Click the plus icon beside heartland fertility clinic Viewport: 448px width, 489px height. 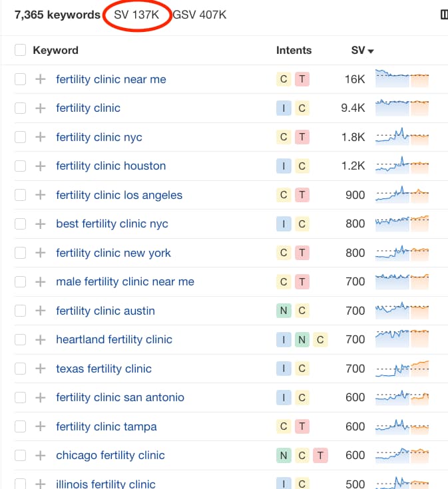41,339
